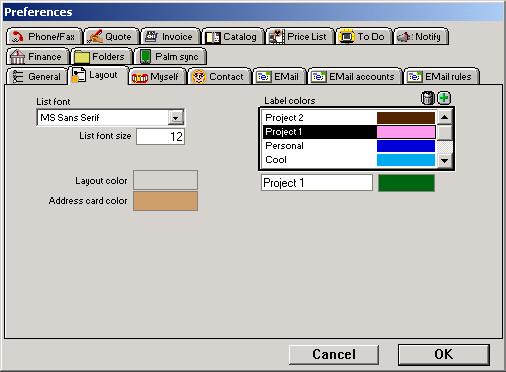Click the tan Address card color swatch
This screenshot has width=506, height=372.
165,201
